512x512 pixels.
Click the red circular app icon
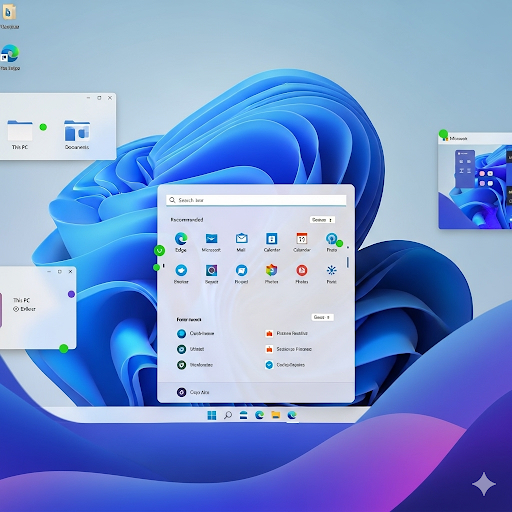click(302, 270)
